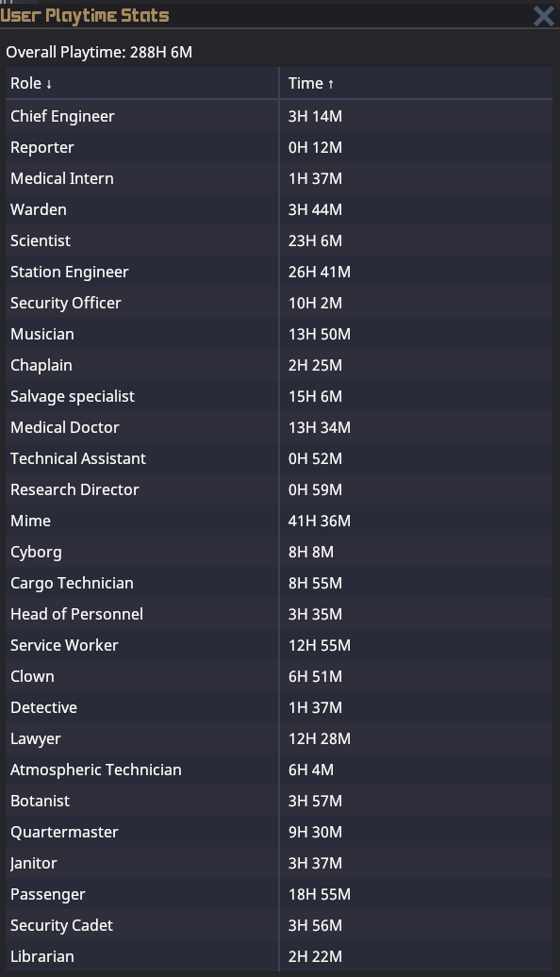Select the Passenger role row
This screenshot has height=977, width=560.
tap(279, 894)
